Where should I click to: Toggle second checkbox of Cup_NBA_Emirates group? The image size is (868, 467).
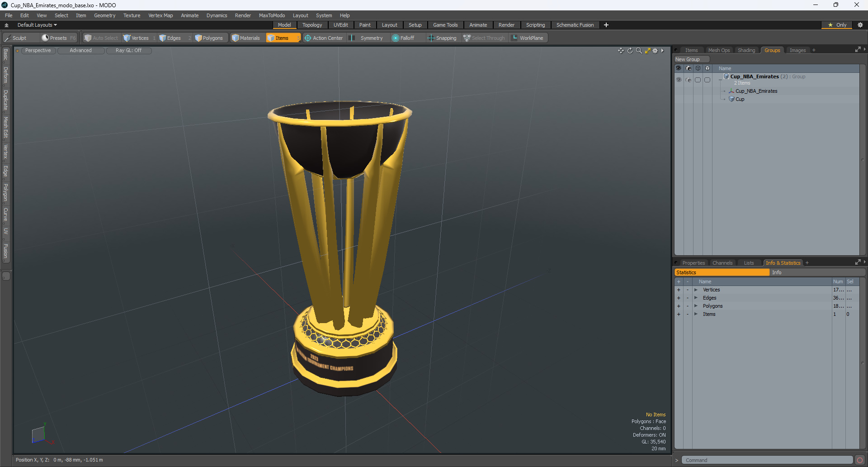coord(708,80)
